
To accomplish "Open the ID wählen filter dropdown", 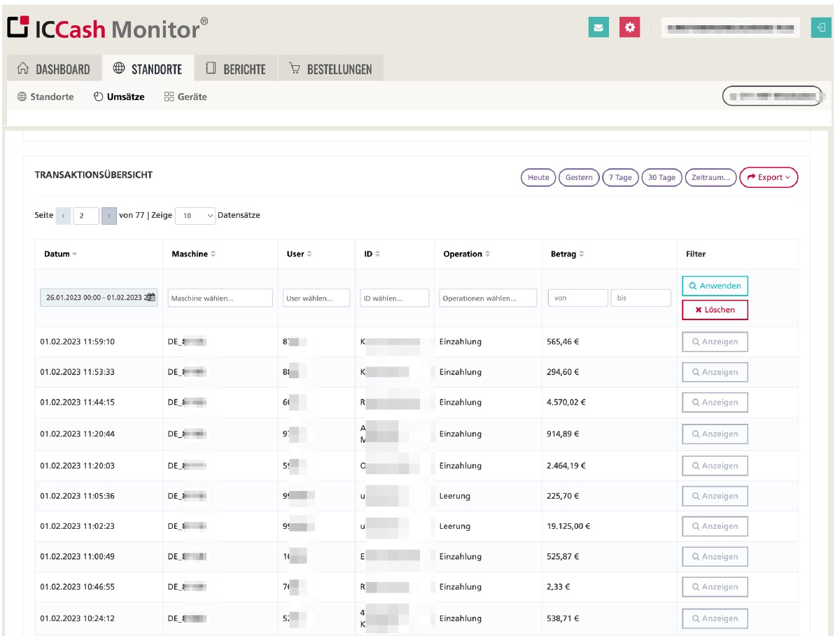I will pos(395,298).
